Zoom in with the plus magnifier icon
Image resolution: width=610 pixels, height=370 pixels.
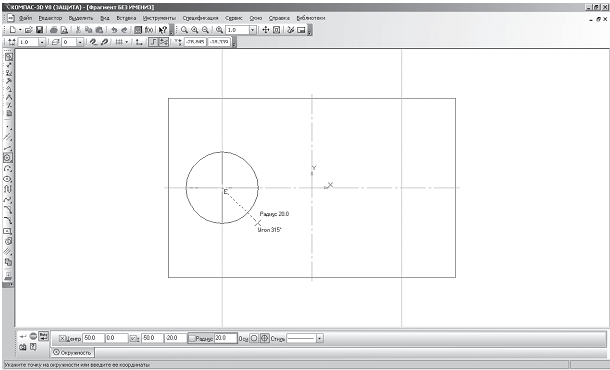click(x=195, y=30)
